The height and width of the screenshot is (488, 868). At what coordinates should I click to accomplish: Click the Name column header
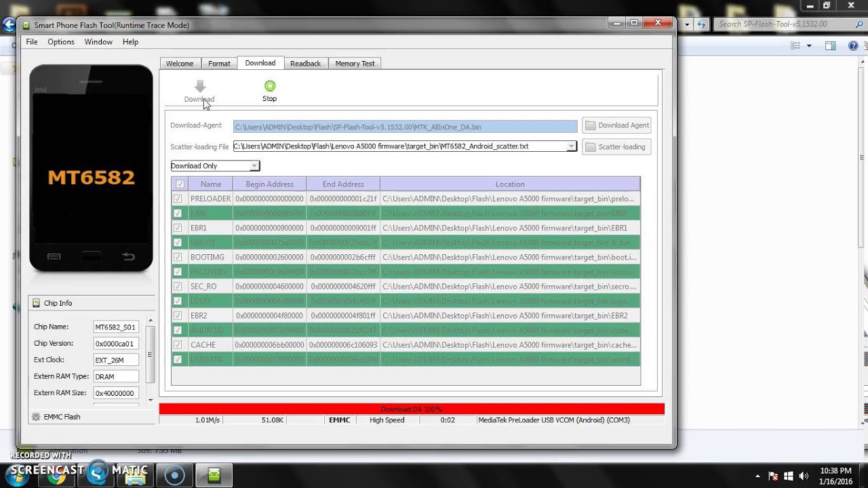coord(211,184)
